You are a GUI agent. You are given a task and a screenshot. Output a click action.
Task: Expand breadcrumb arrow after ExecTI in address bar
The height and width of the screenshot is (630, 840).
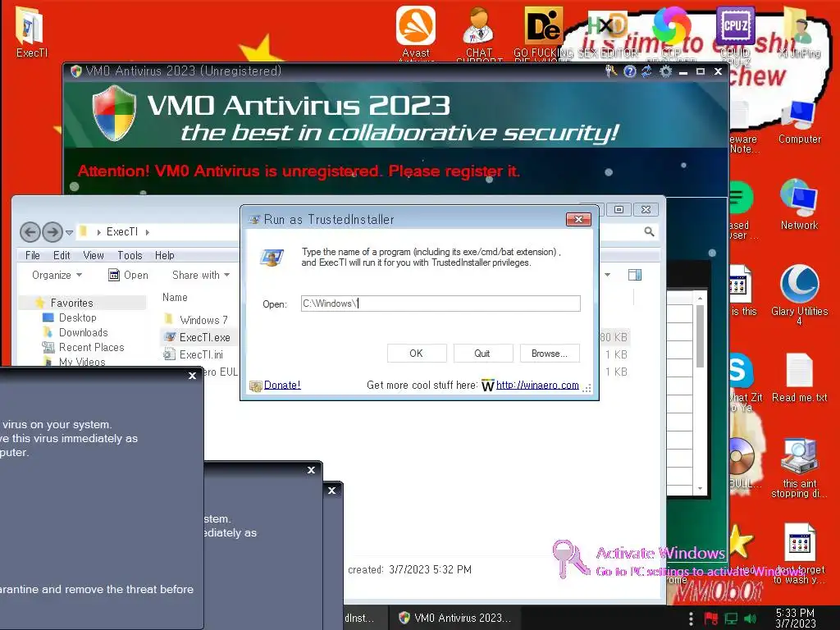148,232
